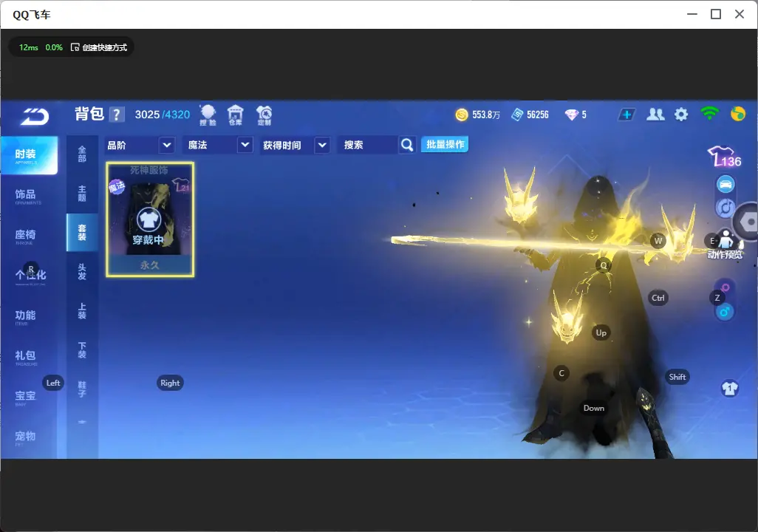The height and width of the screenshot is (532, 758).
Task: Click the yellow round avatar icon
Action: [738, 114]
